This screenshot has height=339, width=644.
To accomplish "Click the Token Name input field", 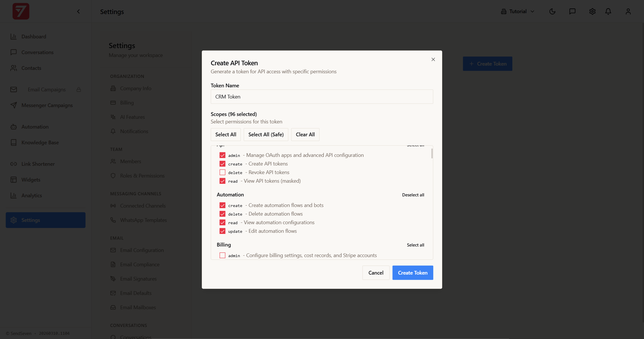I will click(x=322, y=97).
